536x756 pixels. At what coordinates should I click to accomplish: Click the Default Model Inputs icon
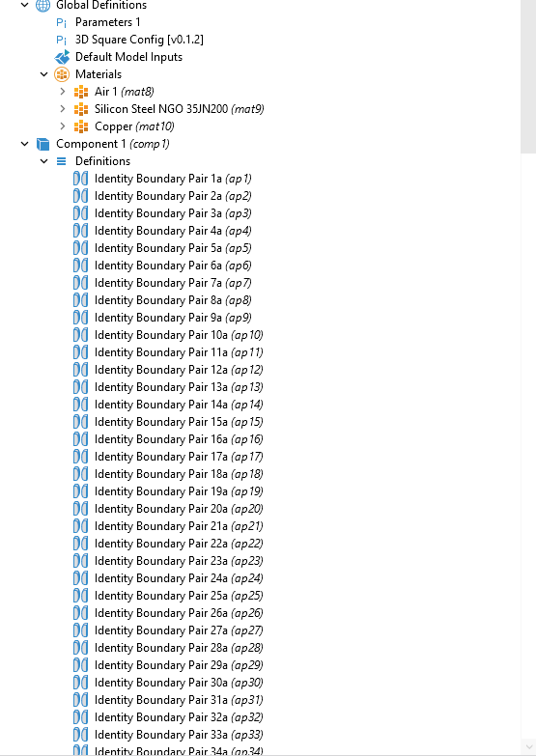[62, 57]
